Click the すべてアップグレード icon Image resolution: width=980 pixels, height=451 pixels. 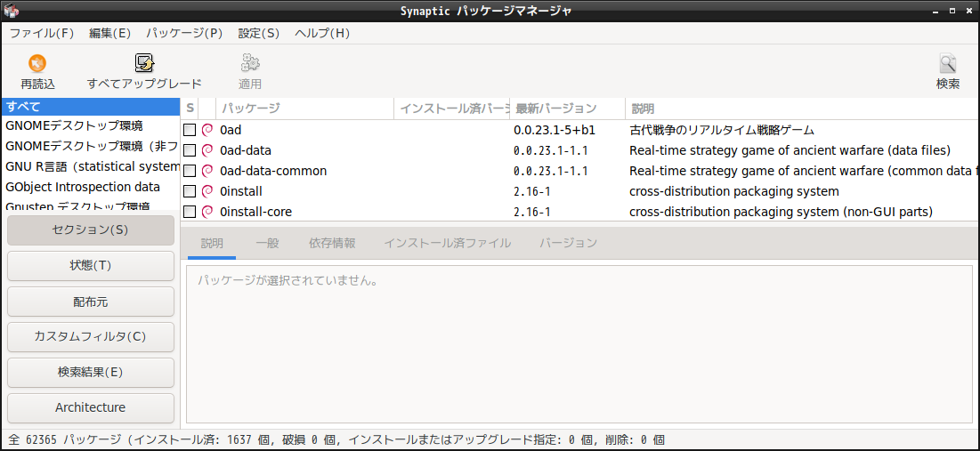point(144,63)
